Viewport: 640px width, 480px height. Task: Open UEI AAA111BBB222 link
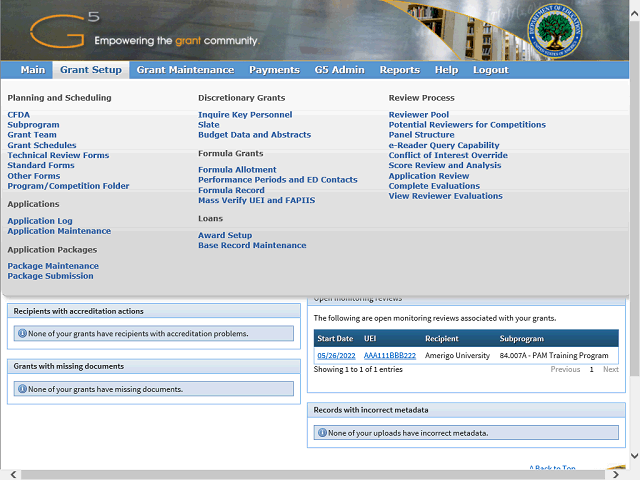390,355
